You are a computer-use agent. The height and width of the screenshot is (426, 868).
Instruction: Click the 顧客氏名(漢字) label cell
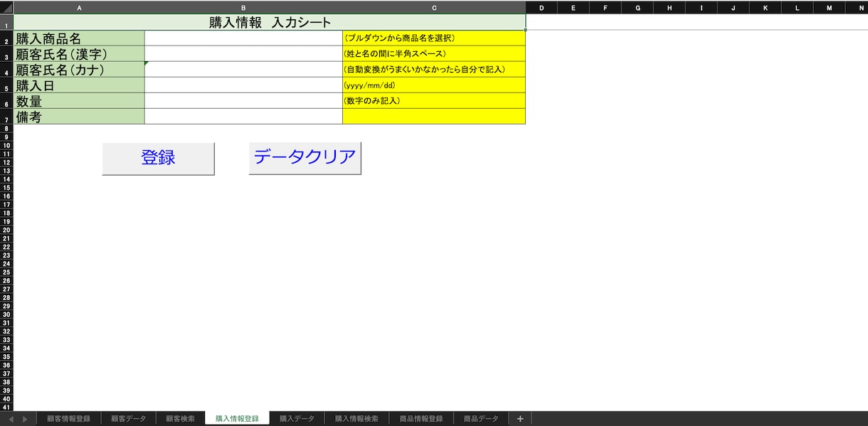(79, 54)
